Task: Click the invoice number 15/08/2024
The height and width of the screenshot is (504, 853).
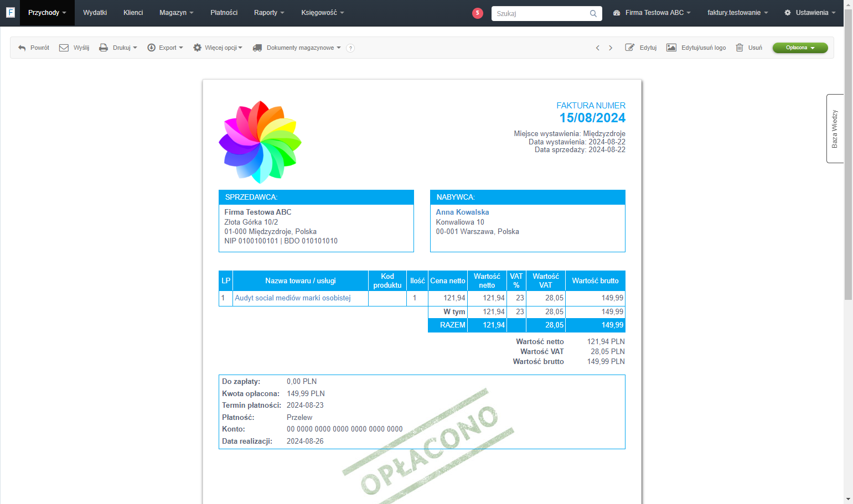Action: click(592, 118)
